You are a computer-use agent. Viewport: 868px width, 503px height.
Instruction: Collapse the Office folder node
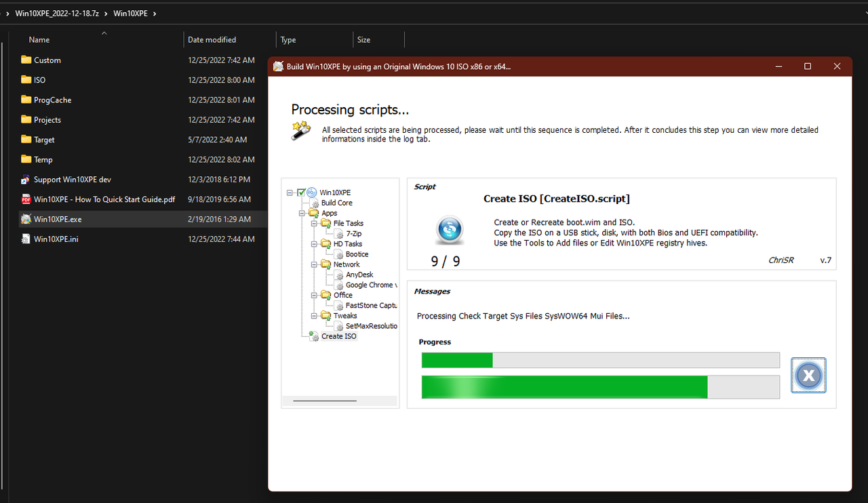[x=315, y=295]
